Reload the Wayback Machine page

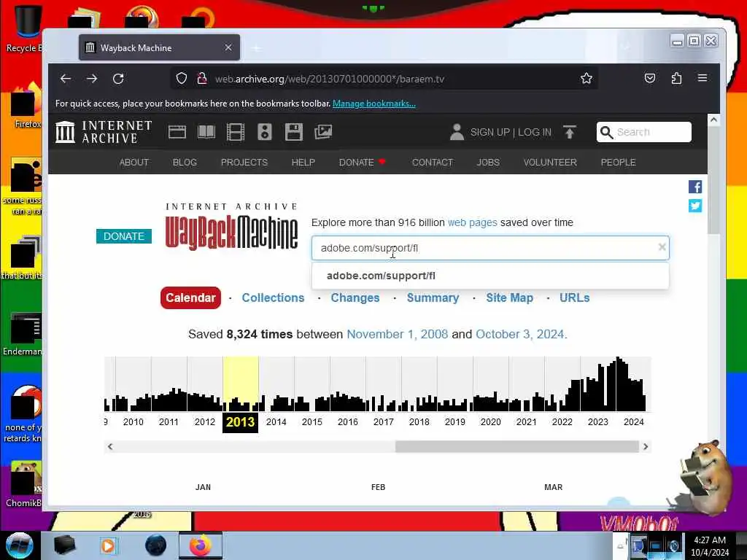tap(118, 79)
